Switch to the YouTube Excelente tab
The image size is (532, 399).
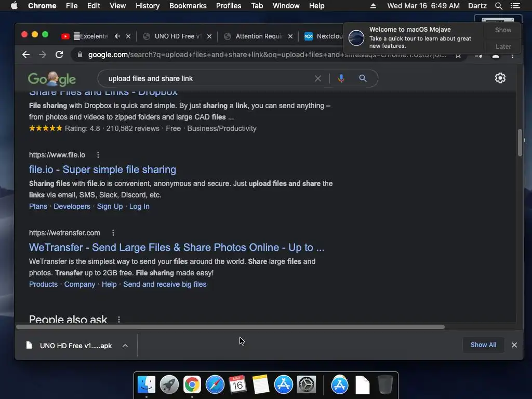(x=90, y=36)
